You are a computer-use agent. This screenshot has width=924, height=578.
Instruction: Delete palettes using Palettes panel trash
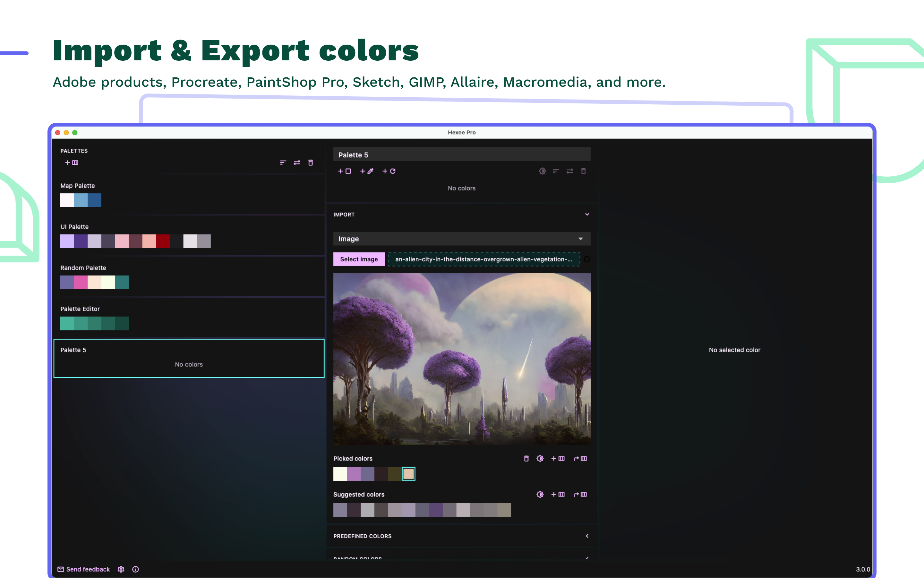tap(311, 162)
